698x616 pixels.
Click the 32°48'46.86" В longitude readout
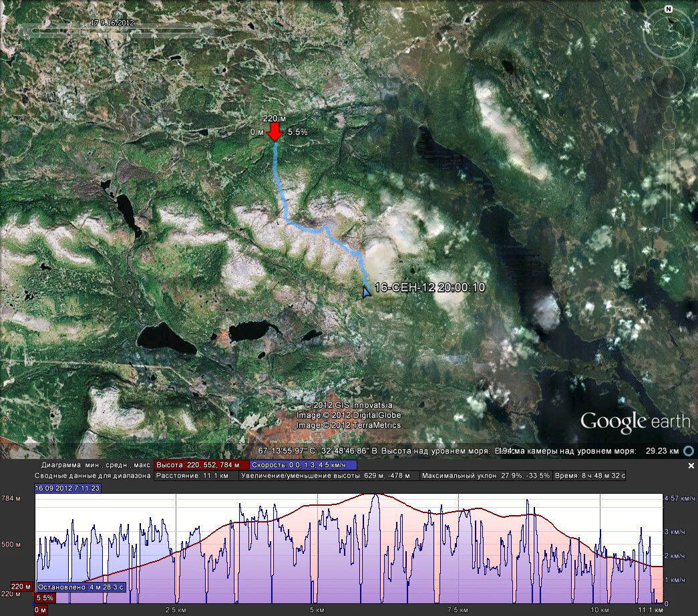point(348,451)
